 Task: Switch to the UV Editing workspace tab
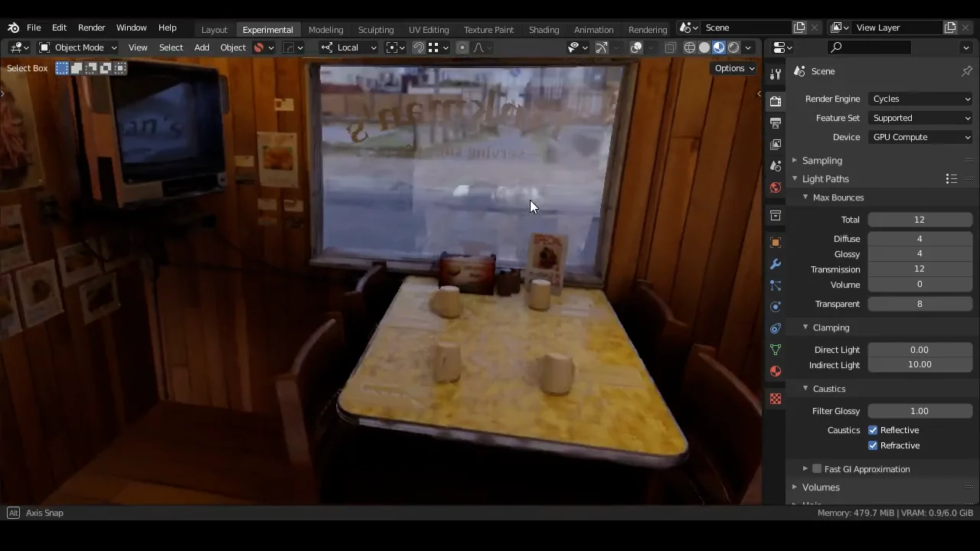point(429,30)
